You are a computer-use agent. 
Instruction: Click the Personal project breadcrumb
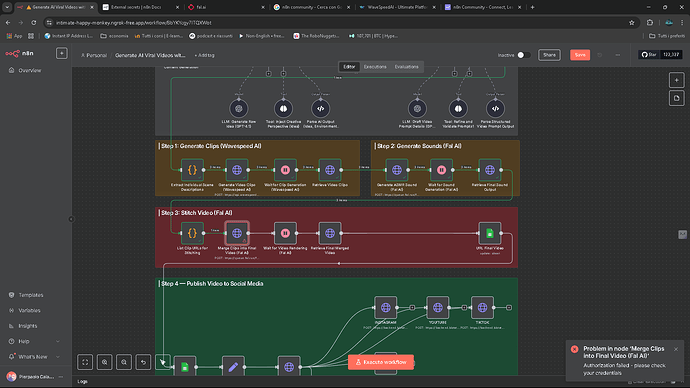[94, 55]
